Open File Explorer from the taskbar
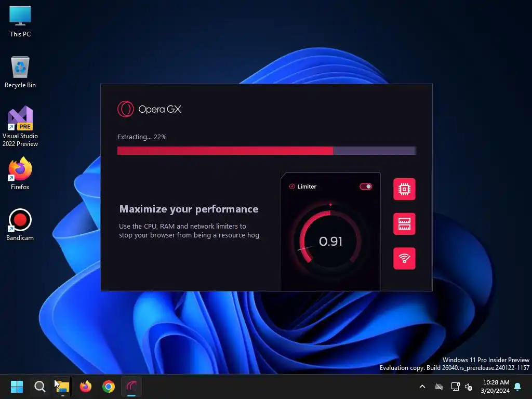This screenshot has height=399, width=532. (x=62, y=387)
